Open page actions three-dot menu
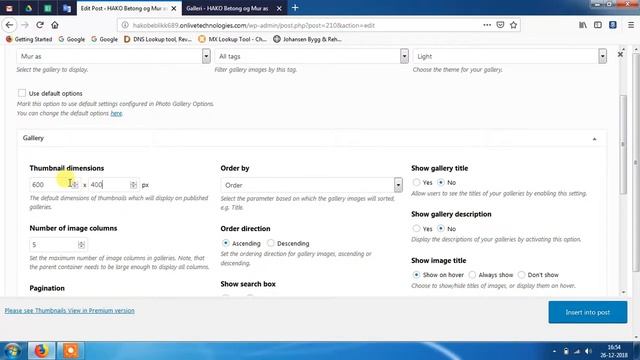 [x=487, y=25]
